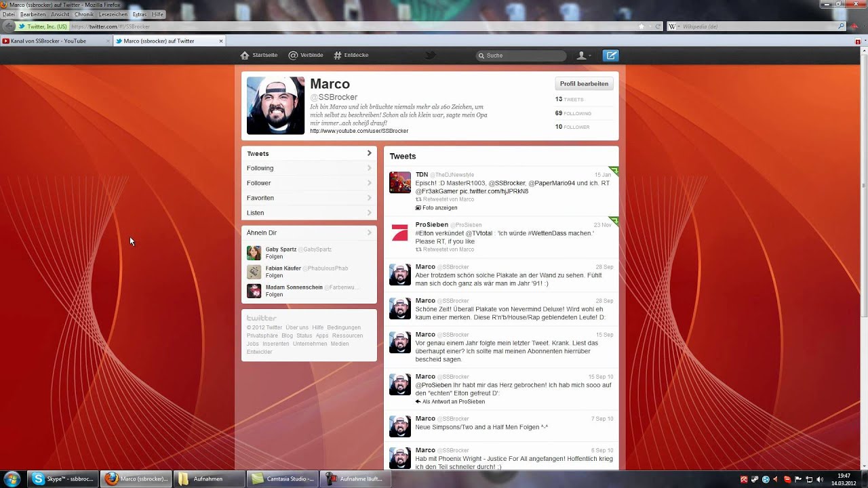
Task: Click the volume speaker icon in the tray
Action: [x=820, y=479]
